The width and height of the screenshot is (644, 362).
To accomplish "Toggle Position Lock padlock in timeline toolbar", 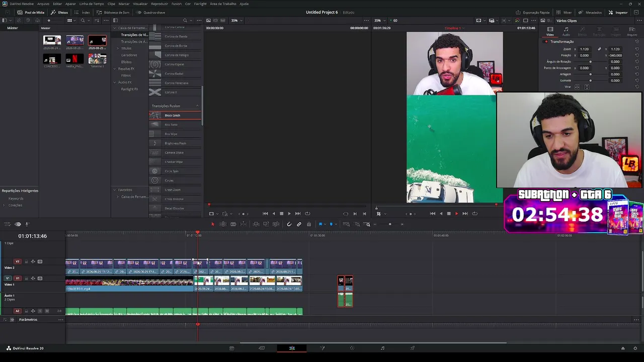I will tap(309, 224).
